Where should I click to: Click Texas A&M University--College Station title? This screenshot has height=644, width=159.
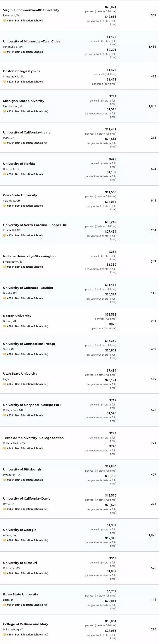click(x=33, y=438)
